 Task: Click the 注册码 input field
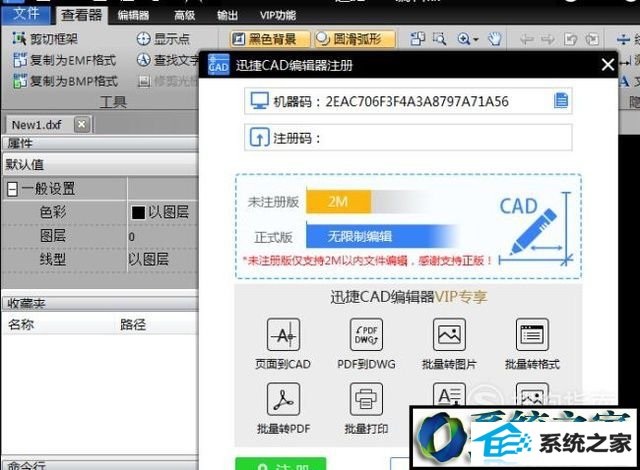[408, 138]
